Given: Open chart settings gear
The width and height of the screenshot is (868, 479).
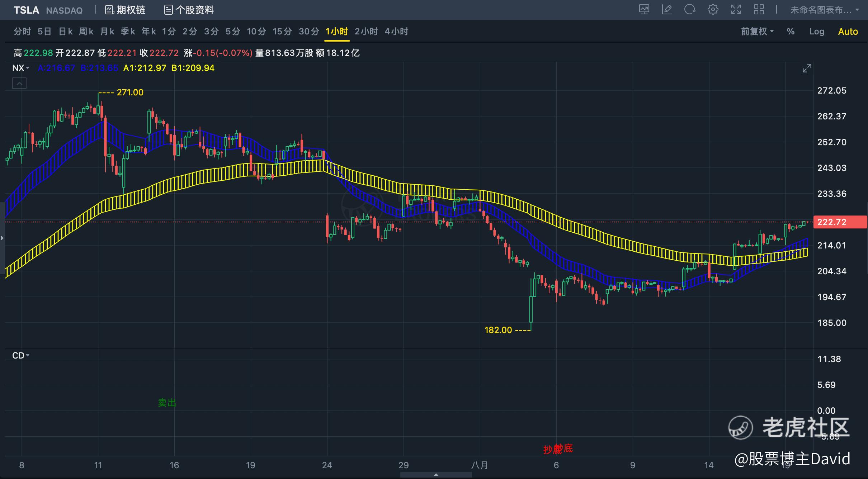Looking at the screenshot, I should [x=713, y=10].
